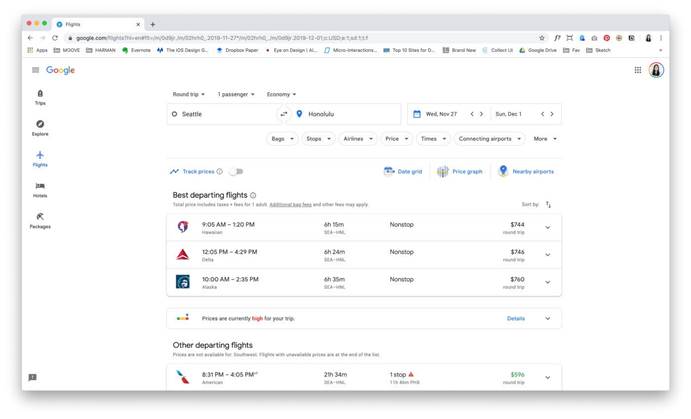The height and width of the screenshot is (419, 691).
Task: Open the Date grid view
Action: click(403, 171)
